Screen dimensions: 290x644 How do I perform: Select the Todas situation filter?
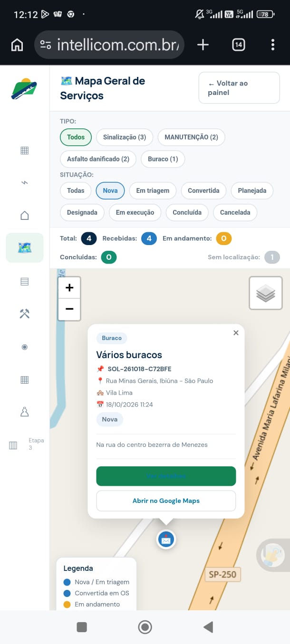(x=76, y=190)
